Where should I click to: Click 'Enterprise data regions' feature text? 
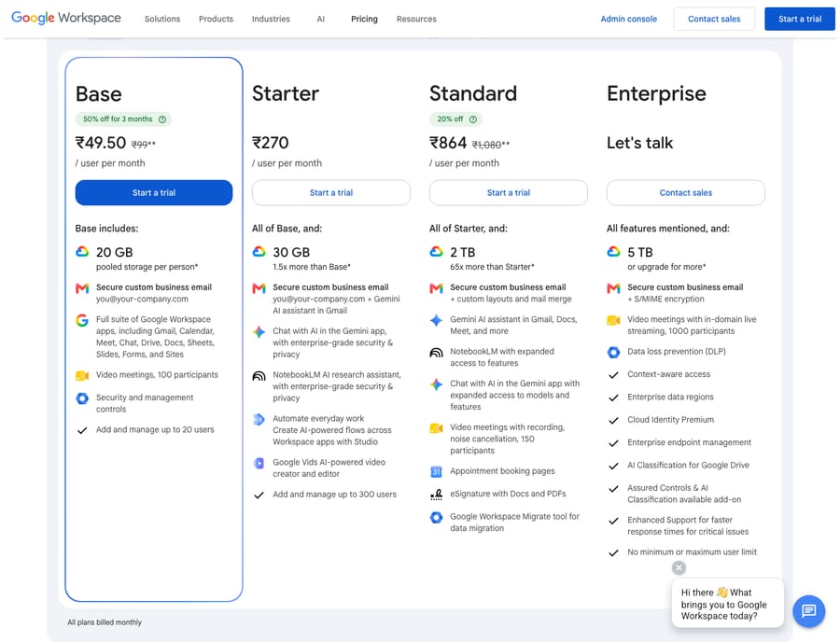[x=670, y=397]
